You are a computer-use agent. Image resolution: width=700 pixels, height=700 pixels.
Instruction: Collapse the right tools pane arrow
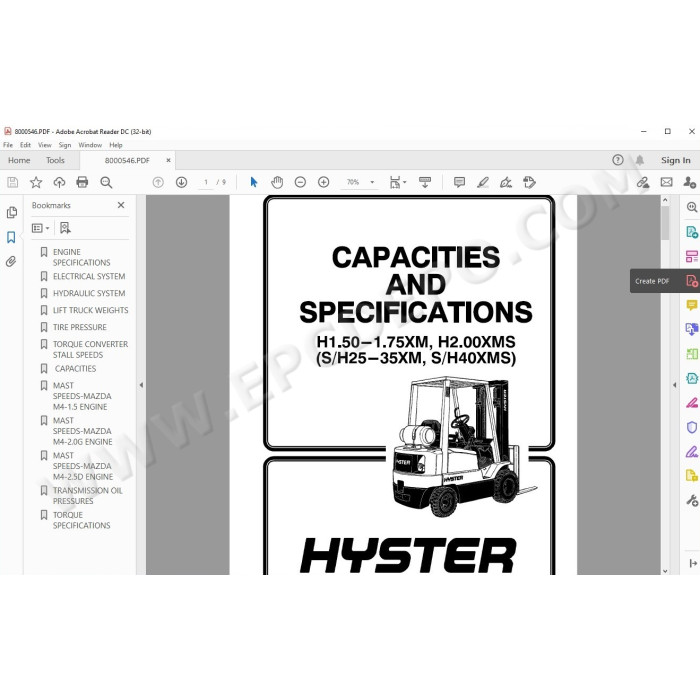675,385
